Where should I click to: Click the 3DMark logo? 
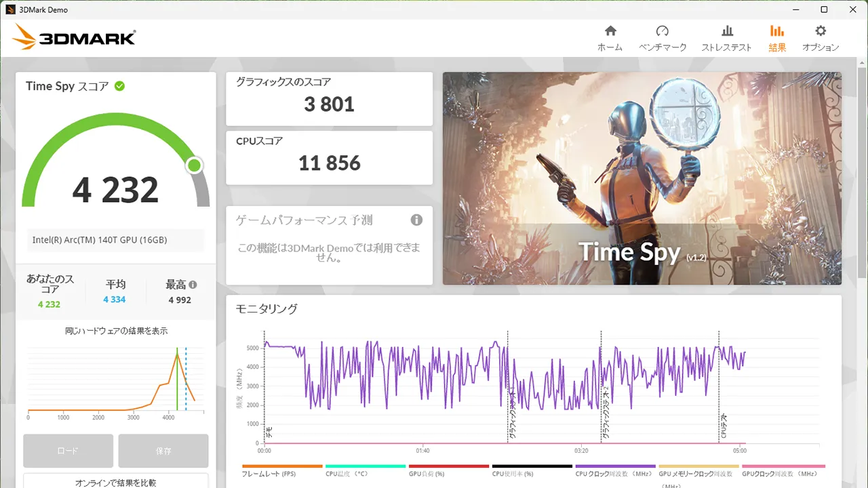74,37
